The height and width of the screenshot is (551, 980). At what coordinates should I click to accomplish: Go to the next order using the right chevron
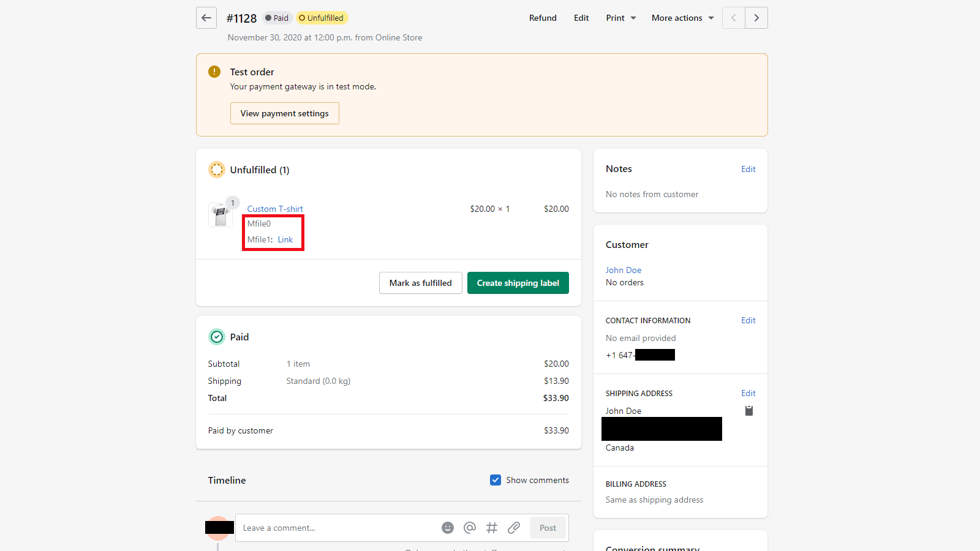coord(756,18)
